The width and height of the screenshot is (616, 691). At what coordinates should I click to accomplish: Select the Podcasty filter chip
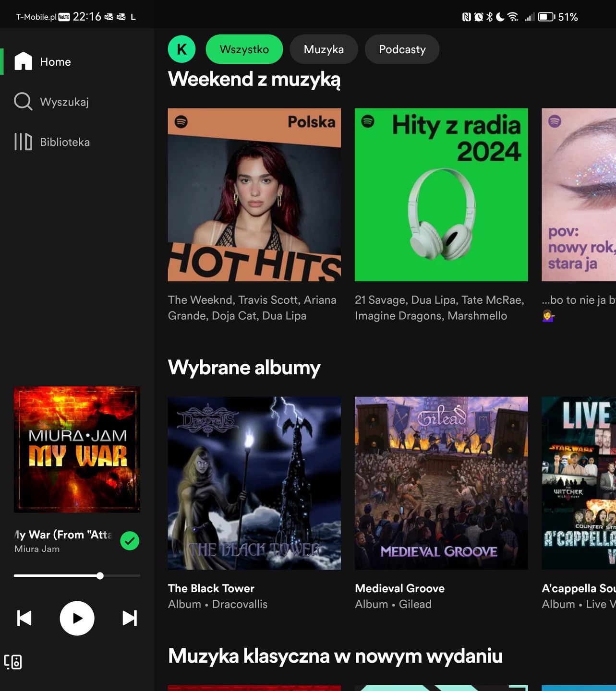[402, 49]
